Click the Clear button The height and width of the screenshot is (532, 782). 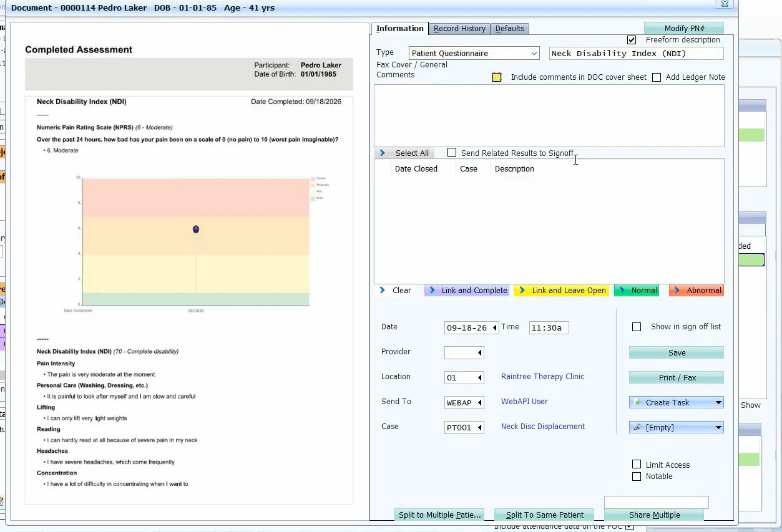pos(396,291)
